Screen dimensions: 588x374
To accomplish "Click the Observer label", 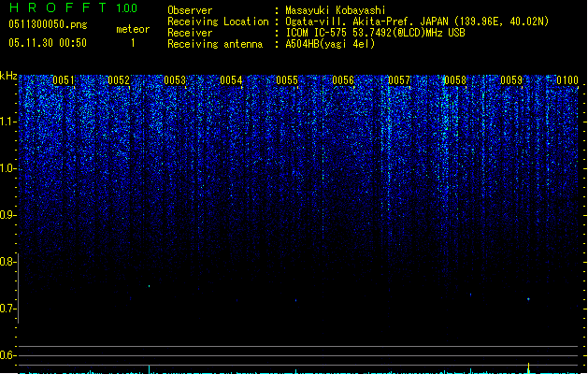I will (x=190, y=10).
